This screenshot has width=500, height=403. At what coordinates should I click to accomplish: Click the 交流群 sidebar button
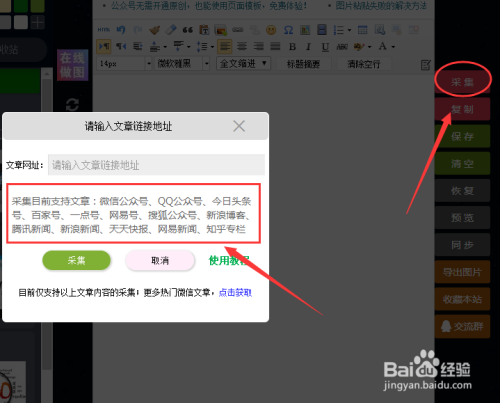click(462, 326)
